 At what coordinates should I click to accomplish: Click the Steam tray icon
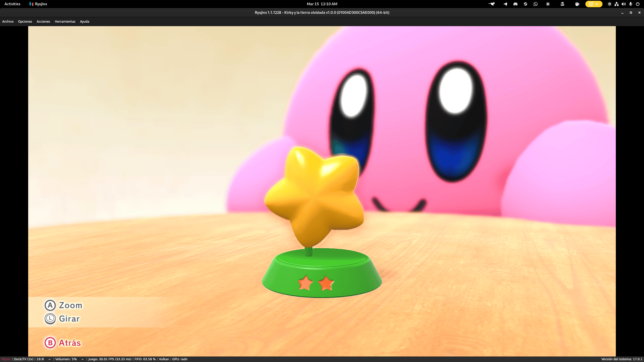(525, 4)
